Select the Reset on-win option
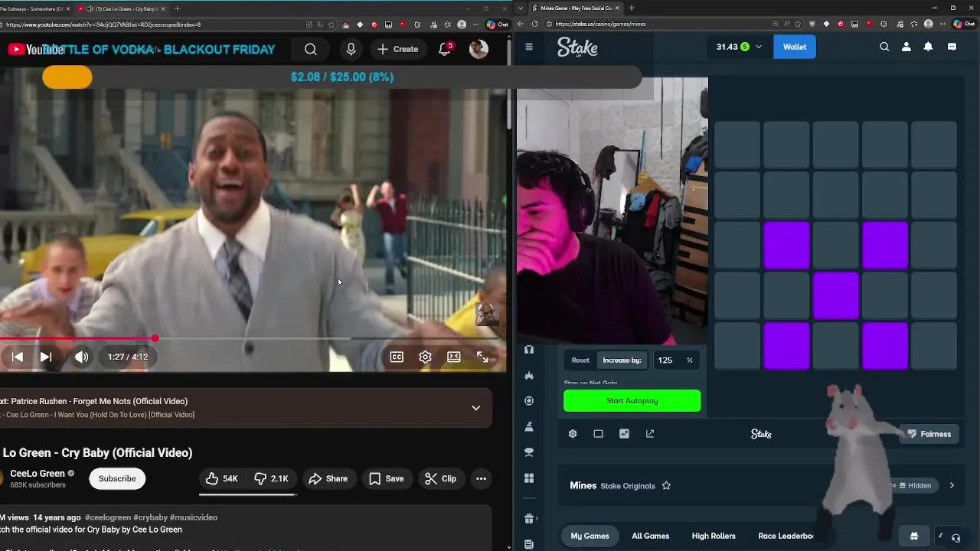Image resolution: width=980 pixels, height=551 pixels. tap(580, 360)
